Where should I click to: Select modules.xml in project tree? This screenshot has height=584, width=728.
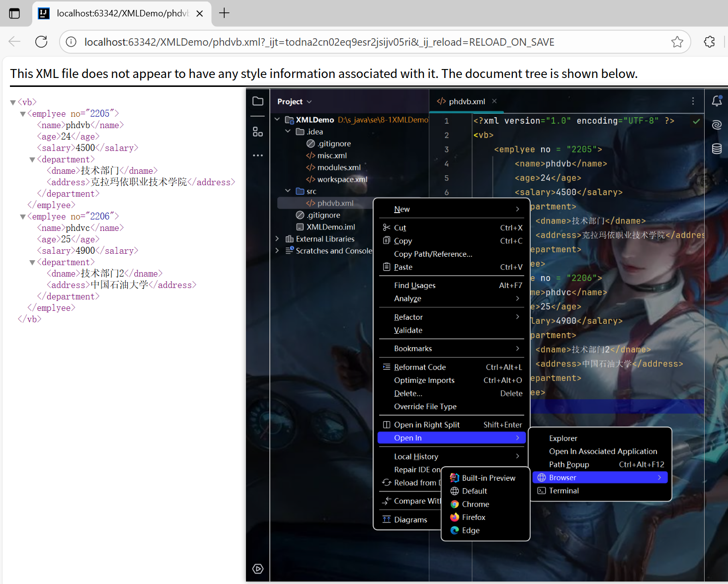[333, 167]
